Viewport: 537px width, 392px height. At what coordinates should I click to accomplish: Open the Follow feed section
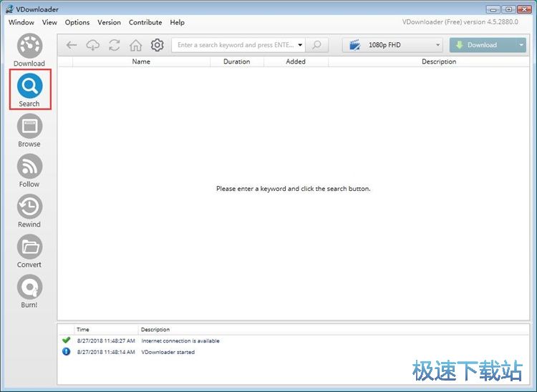point(29,171)
